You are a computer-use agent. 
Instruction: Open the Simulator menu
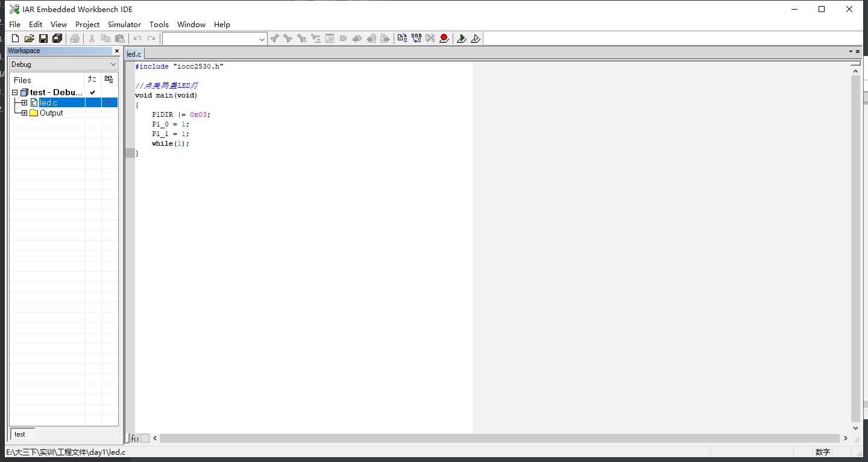point(124,25)
